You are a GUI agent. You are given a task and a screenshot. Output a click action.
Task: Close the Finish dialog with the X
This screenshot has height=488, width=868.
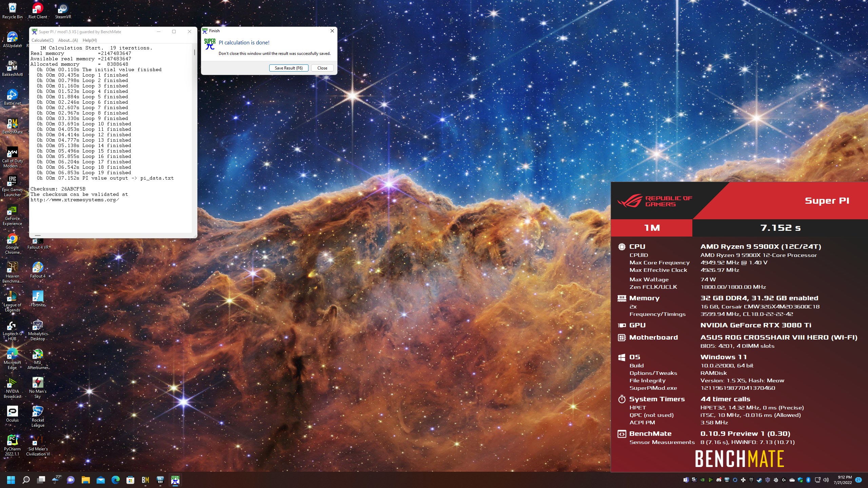pyautogui.click(x=332, y=31)
